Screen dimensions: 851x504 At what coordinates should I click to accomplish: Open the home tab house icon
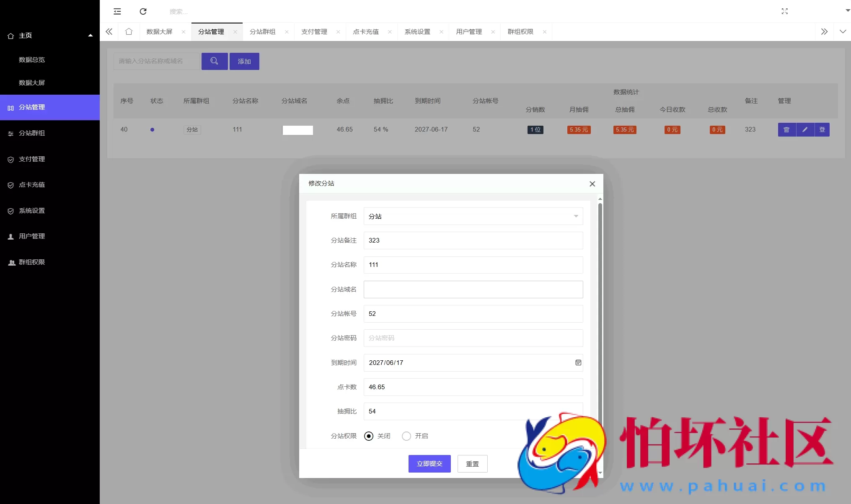click(x=129, y=31)
